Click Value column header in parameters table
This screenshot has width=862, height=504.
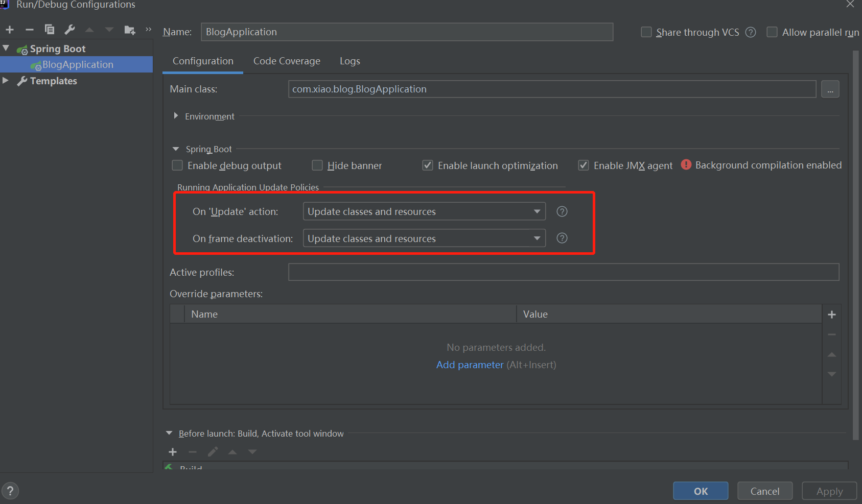(x=669, y=314)
